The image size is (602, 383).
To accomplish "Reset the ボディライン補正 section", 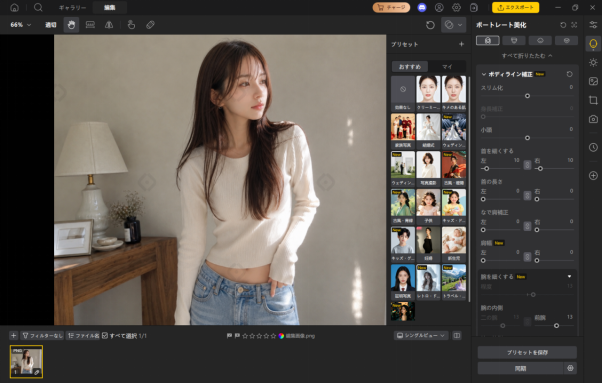I will tap(569, 74).
